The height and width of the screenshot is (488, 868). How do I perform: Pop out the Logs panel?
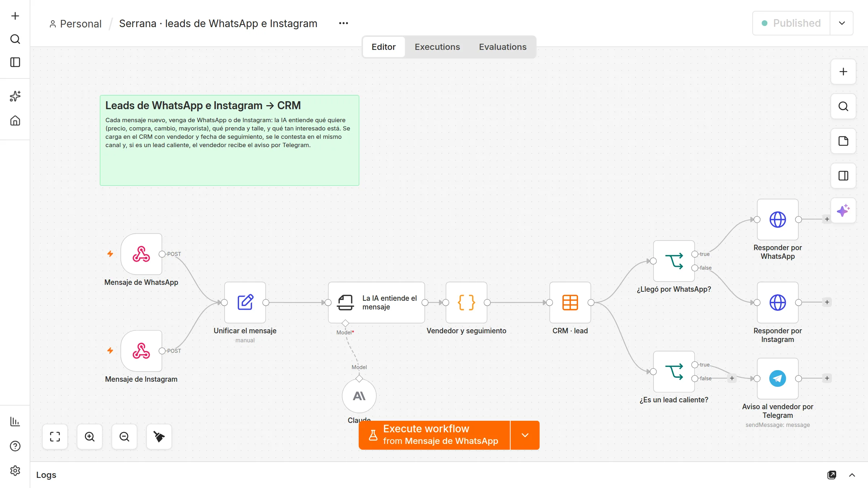(832, 475)
